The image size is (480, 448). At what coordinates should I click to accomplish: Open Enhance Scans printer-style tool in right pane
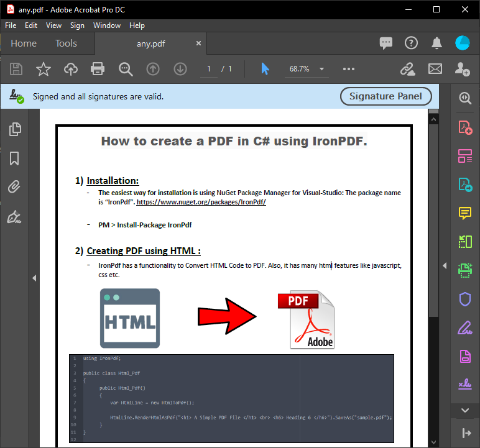pyautogui.click(x=465, y=270)
